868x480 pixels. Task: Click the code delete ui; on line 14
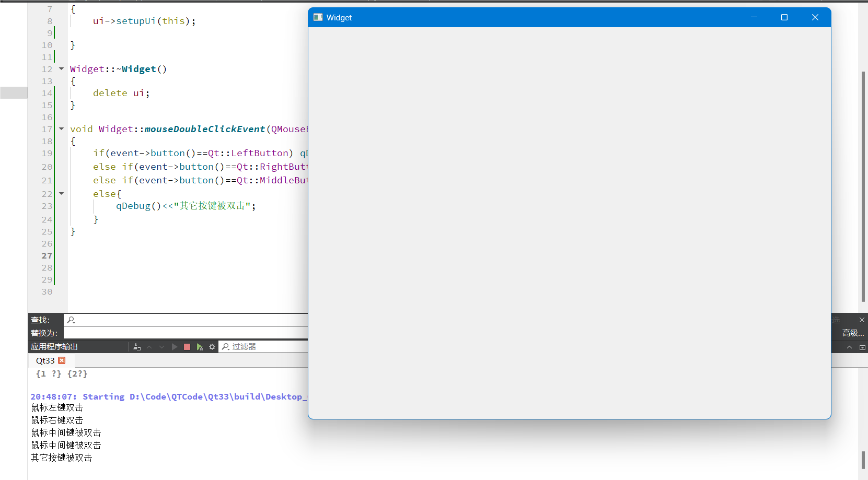point(121,93)
